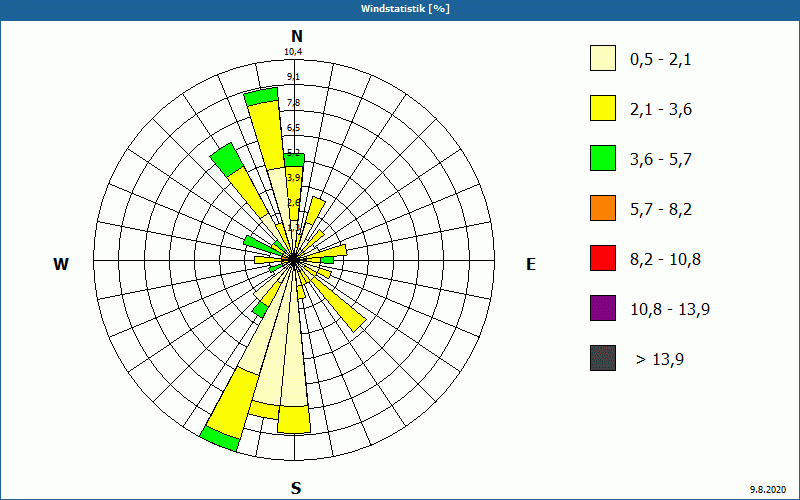Click the Windstatistik [%] title bar

400,9
